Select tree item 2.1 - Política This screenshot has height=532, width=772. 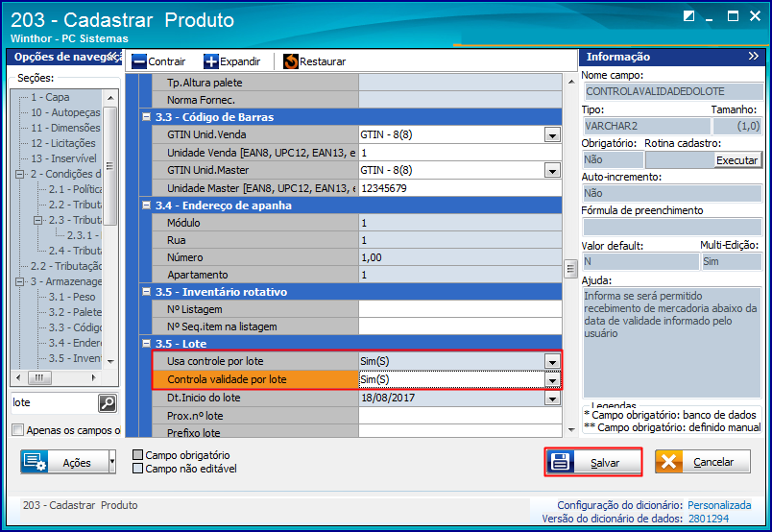coord(75,189)
